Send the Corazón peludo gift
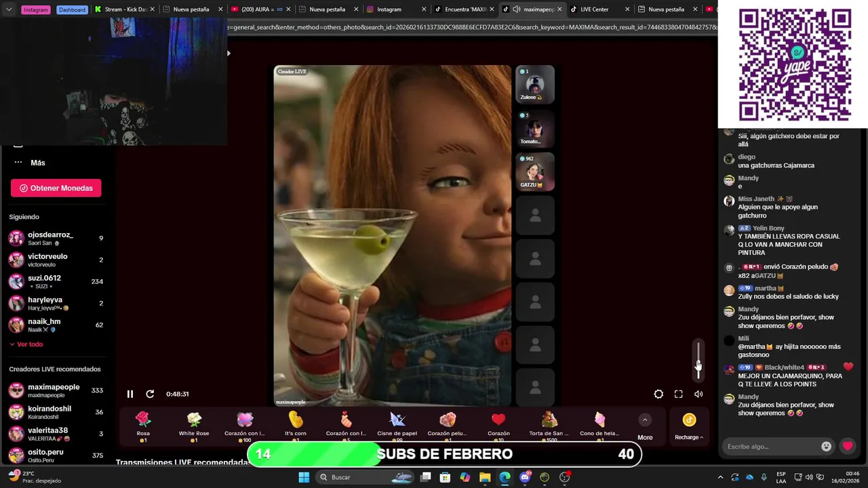 448,426
